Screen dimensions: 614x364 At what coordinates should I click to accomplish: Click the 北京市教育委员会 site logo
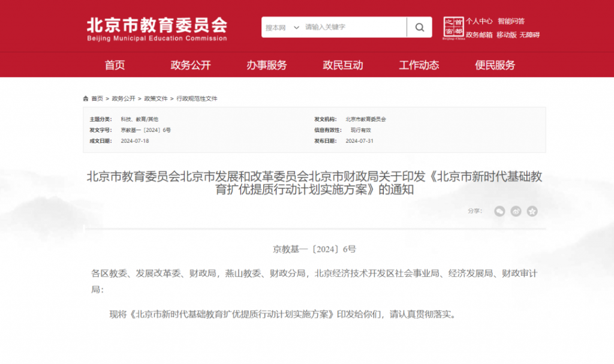tap(157, 28)
